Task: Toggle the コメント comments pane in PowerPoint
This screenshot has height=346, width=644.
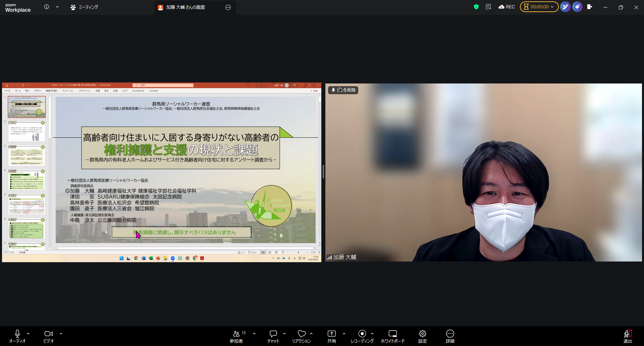Action: (253, 252)
